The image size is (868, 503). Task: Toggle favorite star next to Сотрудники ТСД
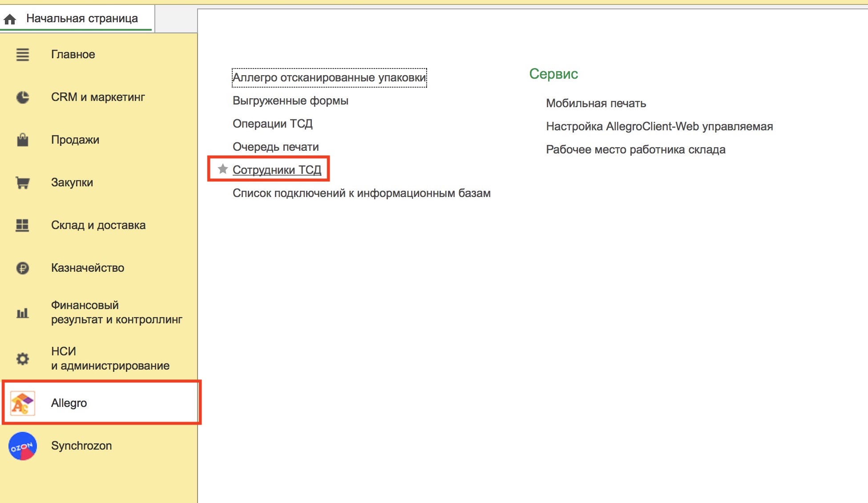(223, 169)
